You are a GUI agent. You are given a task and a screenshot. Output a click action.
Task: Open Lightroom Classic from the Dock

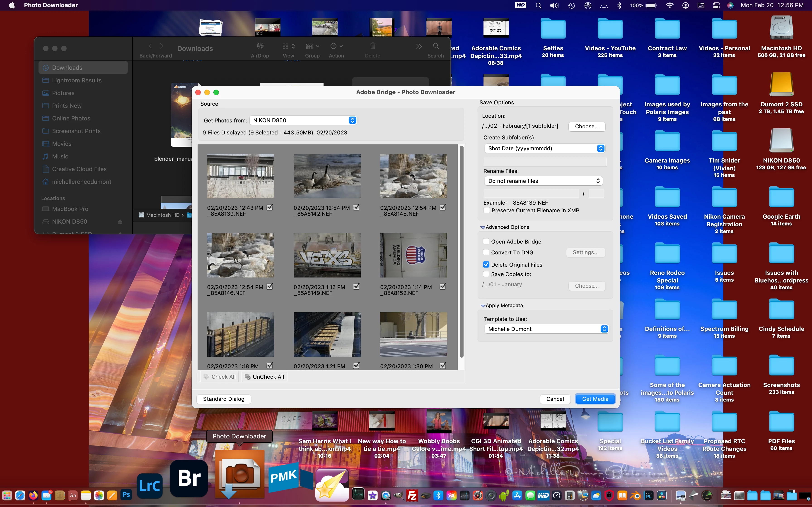150,485
